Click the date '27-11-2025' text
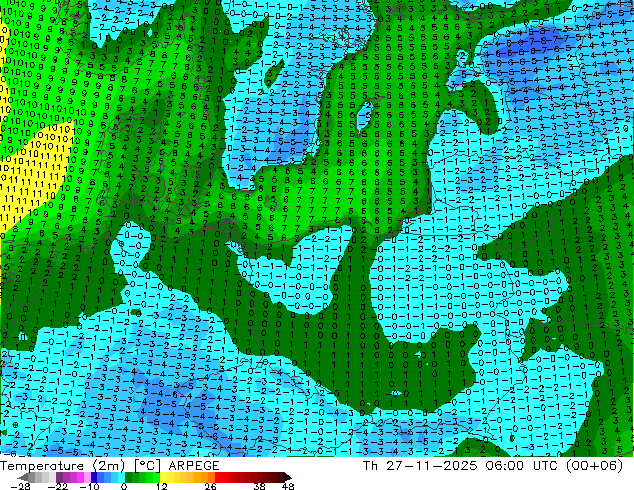This screenshot has height=490, width=634. pos(431,466)
